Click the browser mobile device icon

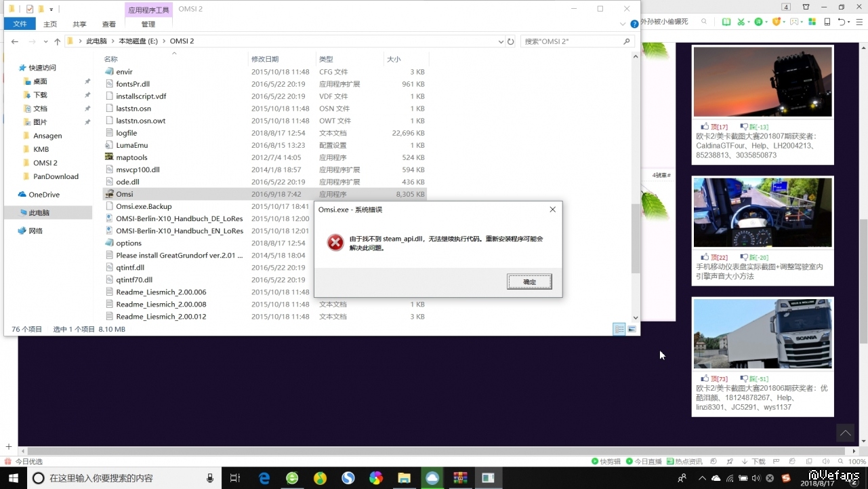[827, 22]
